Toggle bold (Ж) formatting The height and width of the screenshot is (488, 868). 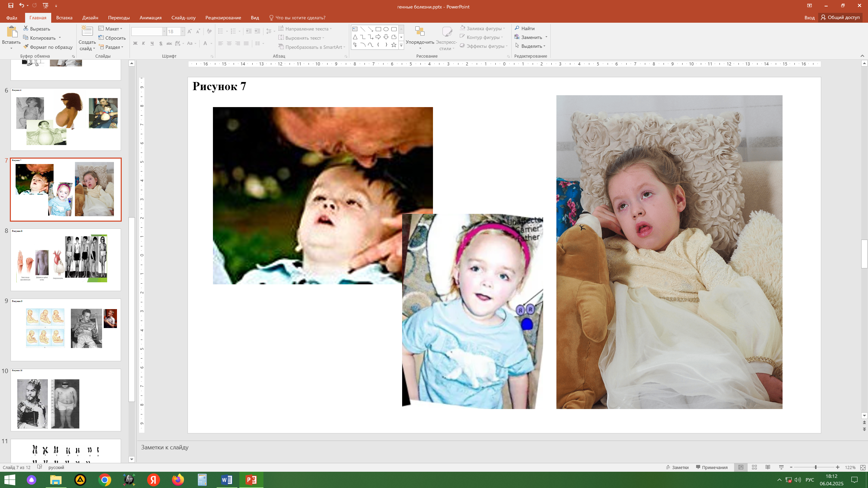135,43
